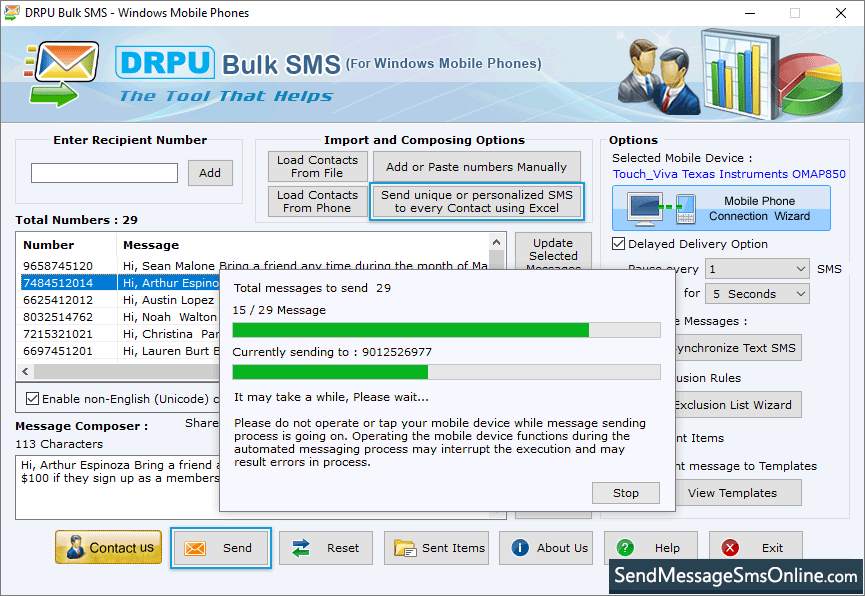
Task: Select row with number 8032514762
Action: point(120,317)
